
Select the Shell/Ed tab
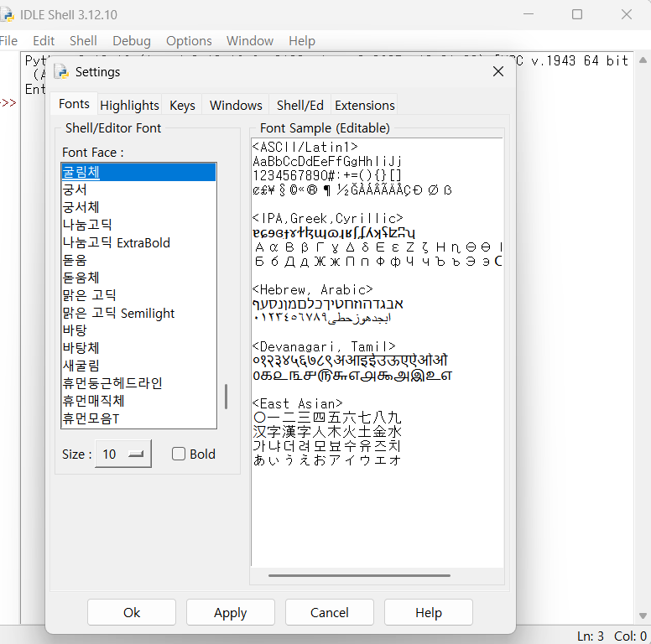pyautogui.click(x=299, y=106)
